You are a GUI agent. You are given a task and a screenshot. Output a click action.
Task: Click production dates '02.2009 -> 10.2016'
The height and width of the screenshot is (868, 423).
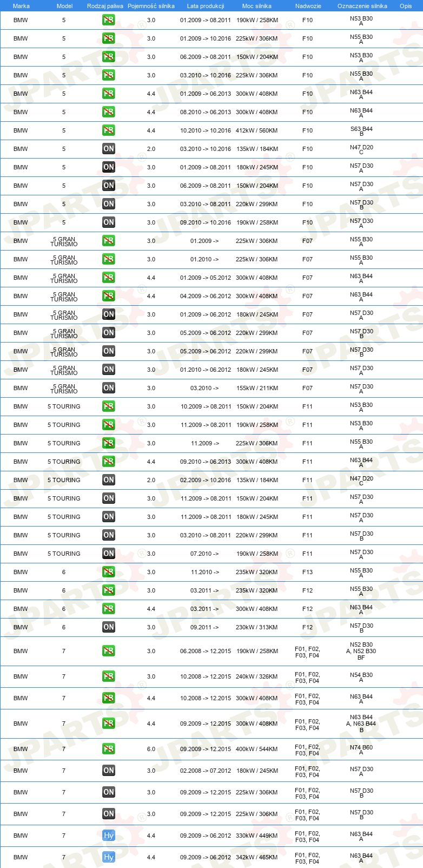coord(206,480)
